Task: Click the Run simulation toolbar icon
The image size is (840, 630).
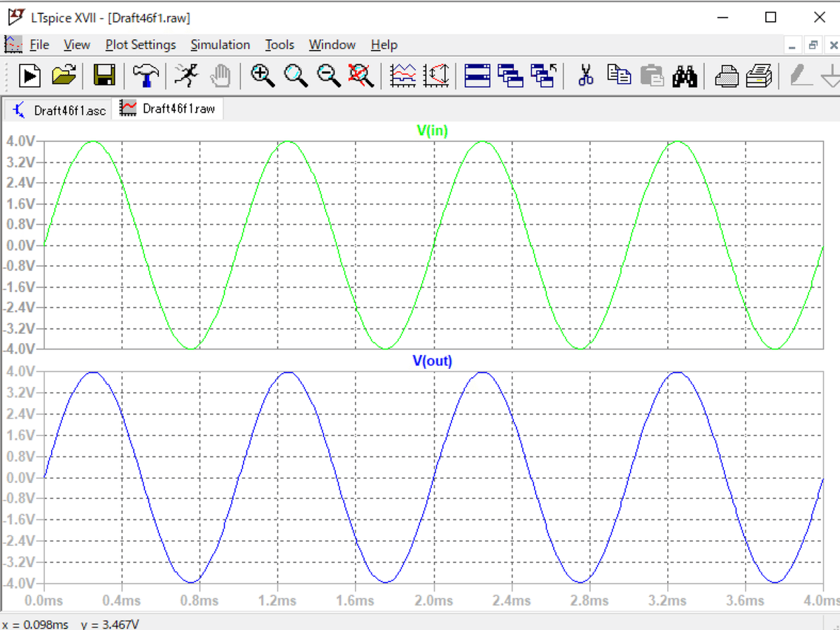Action: (29, 75)
